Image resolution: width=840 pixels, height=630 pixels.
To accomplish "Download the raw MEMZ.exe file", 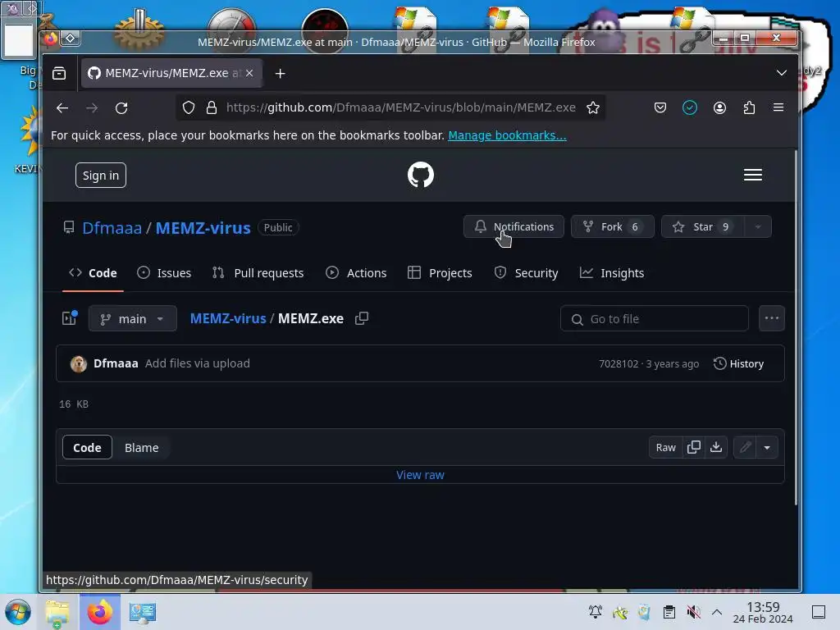I will [716, 447].
